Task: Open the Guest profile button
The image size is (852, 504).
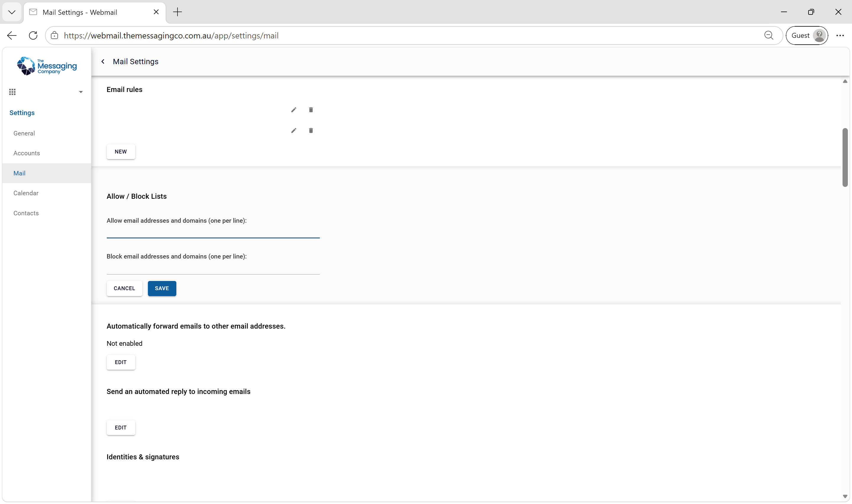Action: coord(807,36)
